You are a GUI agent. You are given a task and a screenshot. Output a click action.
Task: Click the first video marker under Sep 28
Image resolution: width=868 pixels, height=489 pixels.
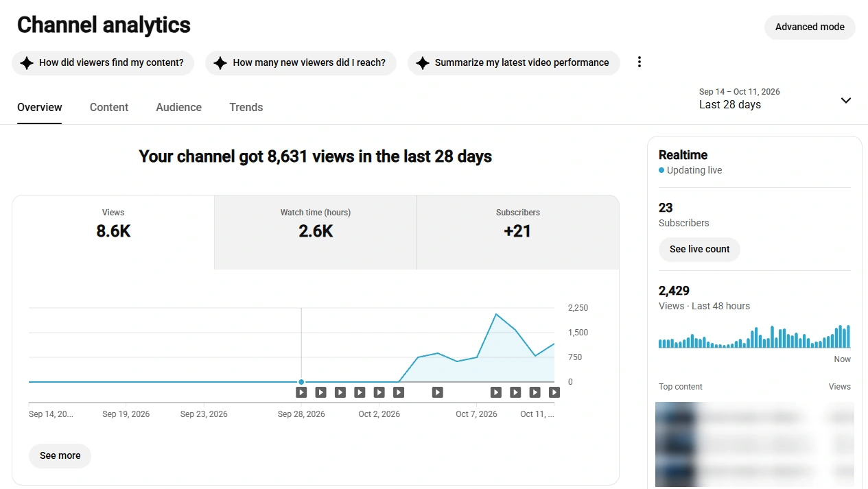pos(301,392)
